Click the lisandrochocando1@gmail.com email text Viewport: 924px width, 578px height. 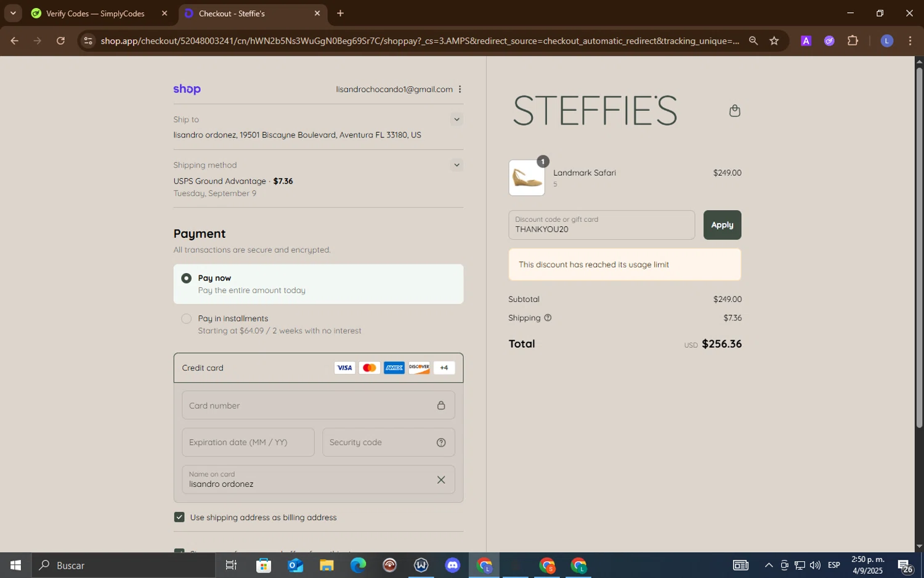pyautogui.click(x=394, y=89)
